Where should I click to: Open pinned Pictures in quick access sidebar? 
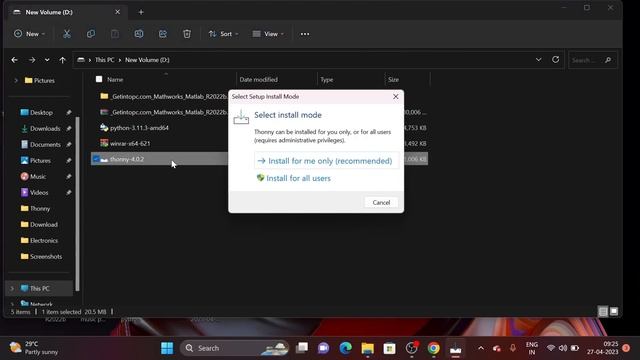pos(41,160)
